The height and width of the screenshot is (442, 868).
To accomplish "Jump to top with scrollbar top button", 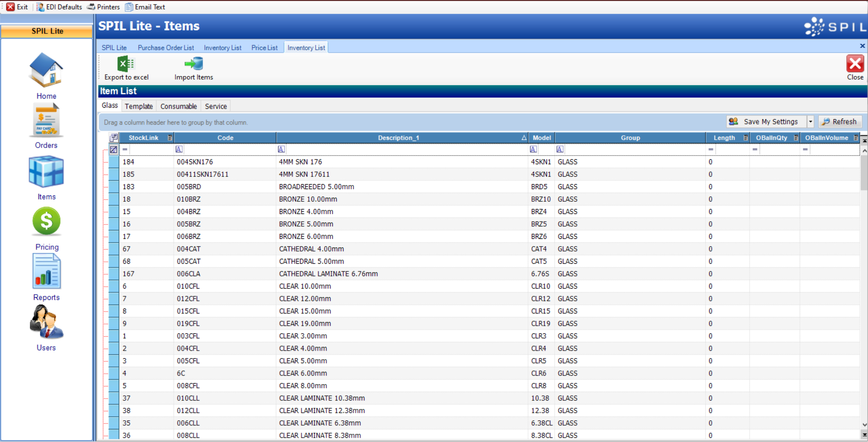I will click(x=864, y=141).
